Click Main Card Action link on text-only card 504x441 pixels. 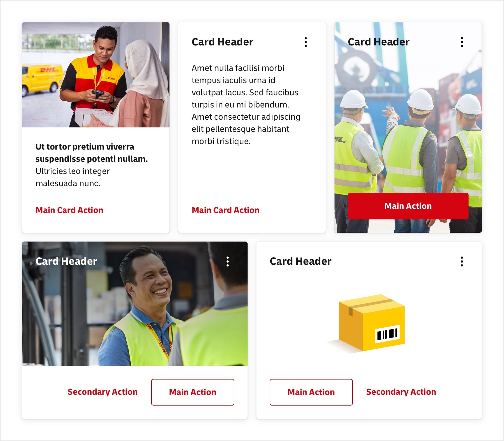(225, 210)
